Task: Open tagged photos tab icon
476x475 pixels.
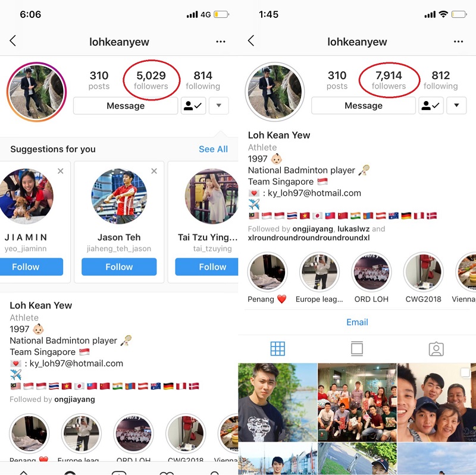Action: point(436,349)
